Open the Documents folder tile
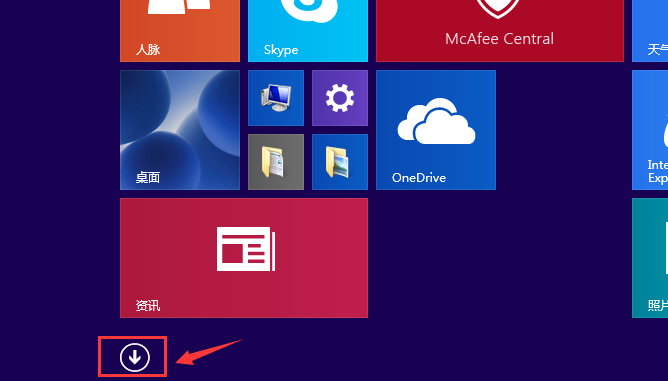Screen dimensions: 668x381 point(276,162)
